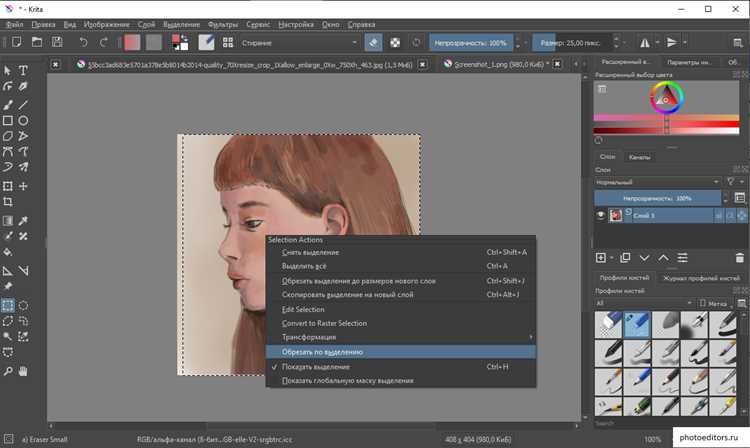Open the Файл menu

(14, 24)
